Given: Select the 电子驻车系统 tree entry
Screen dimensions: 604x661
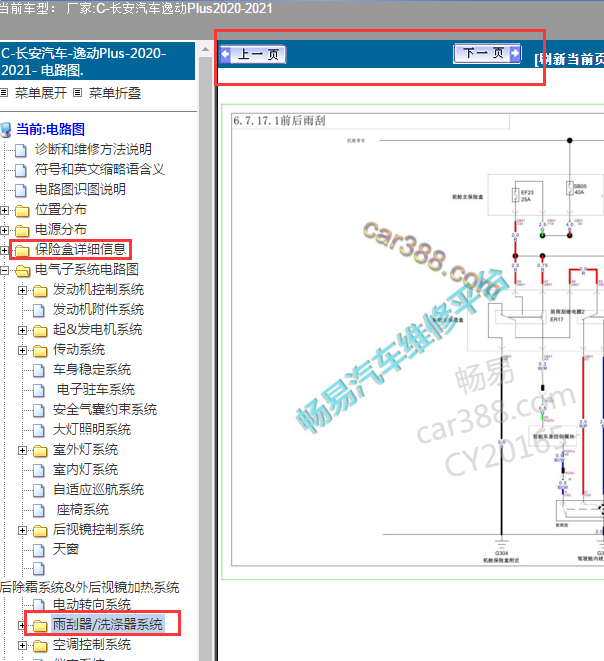Looking at the screenshot, I should 96,389.
